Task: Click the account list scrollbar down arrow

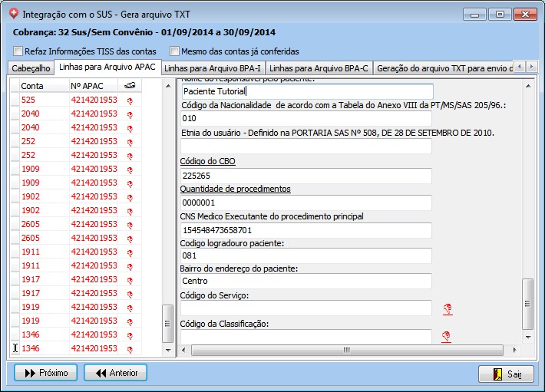Action: tap(168, 349)
